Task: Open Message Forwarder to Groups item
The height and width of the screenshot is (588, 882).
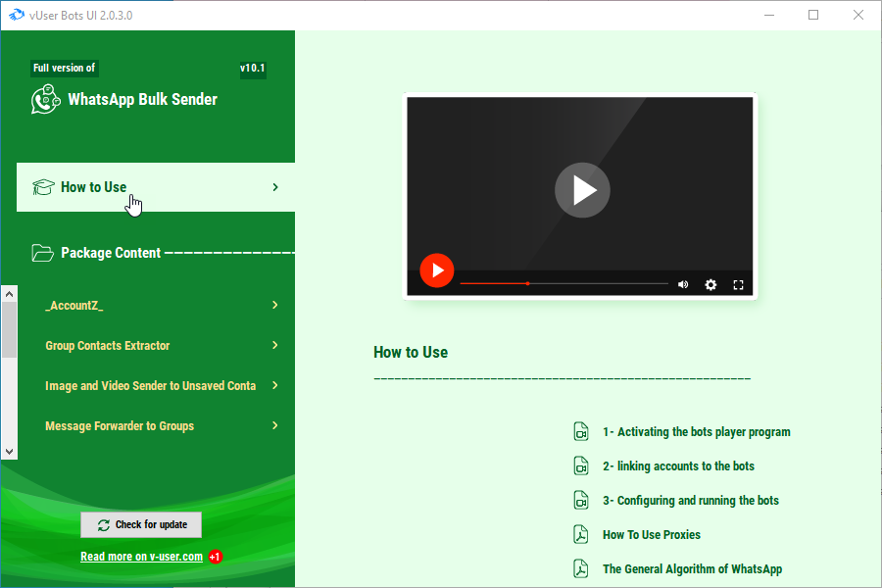Action: 120,426
